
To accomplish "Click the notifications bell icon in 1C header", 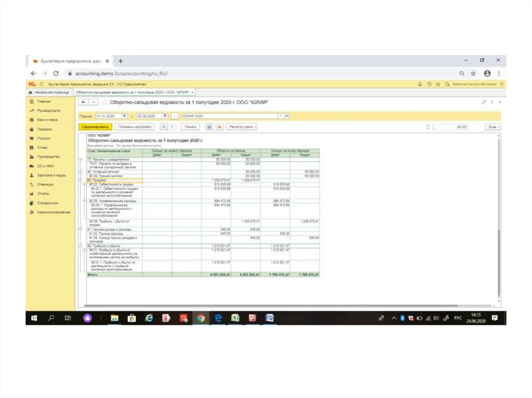I will click(x=420, y=84).
